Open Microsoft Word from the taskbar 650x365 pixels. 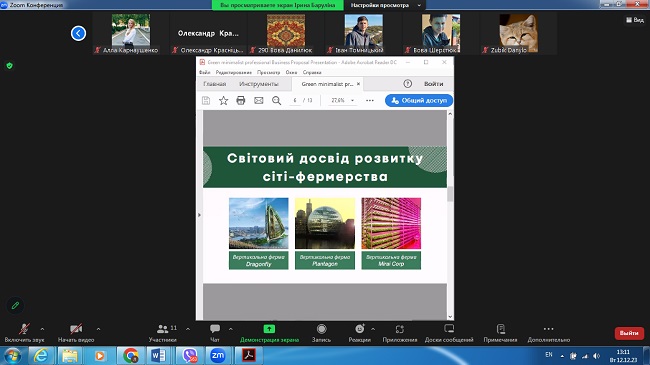click(158, 355)
